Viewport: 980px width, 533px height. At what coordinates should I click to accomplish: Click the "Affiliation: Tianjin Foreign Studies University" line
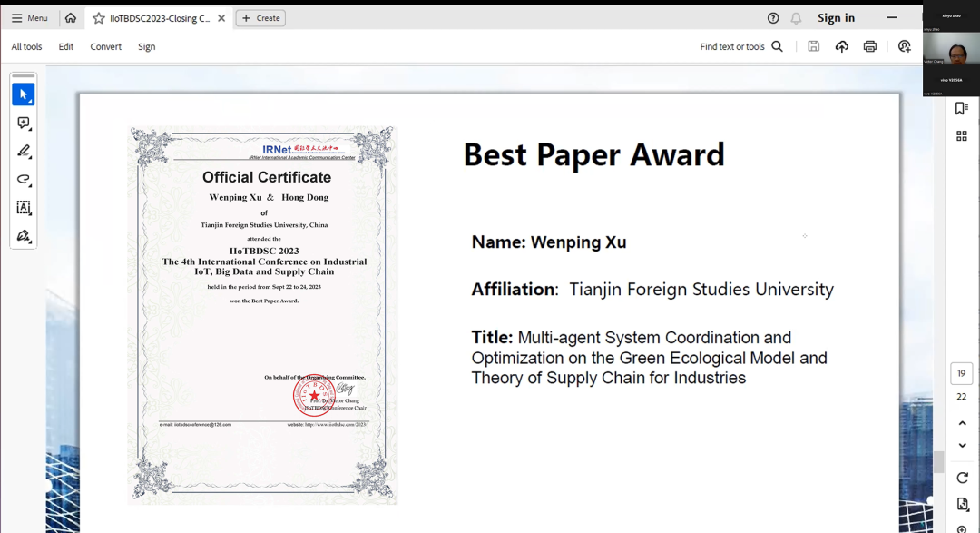click(x=652, y=289)
